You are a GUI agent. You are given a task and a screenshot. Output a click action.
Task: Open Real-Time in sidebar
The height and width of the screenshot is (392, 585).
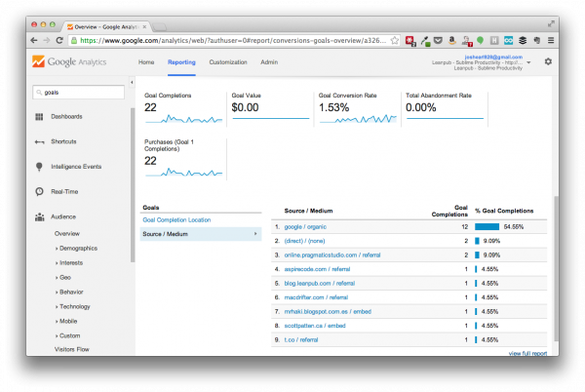64,192
